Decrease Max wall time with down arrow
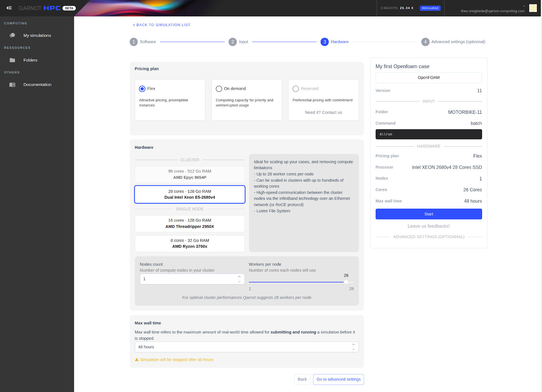 tap(353, 349)
